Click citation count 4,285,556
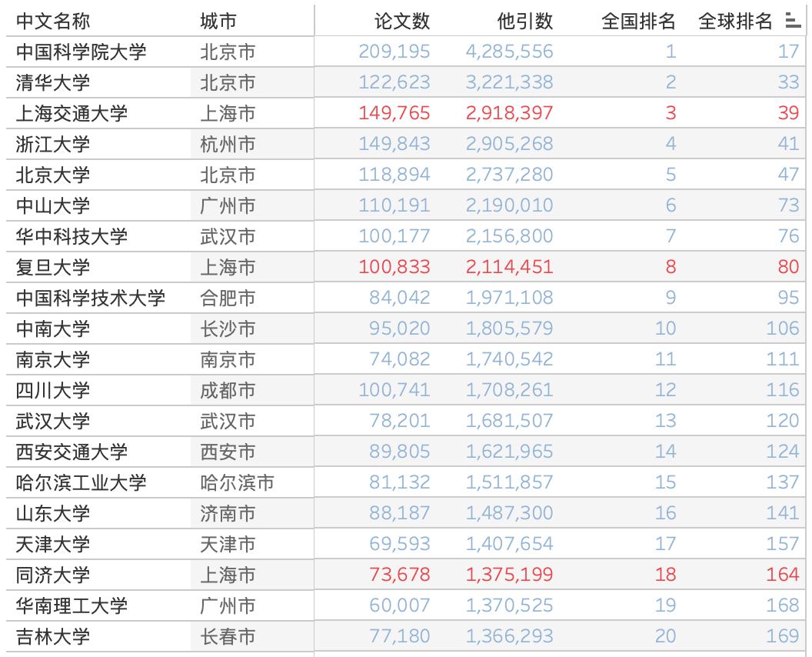This screenshot has width=812, height=657. (x=509, y=52)
